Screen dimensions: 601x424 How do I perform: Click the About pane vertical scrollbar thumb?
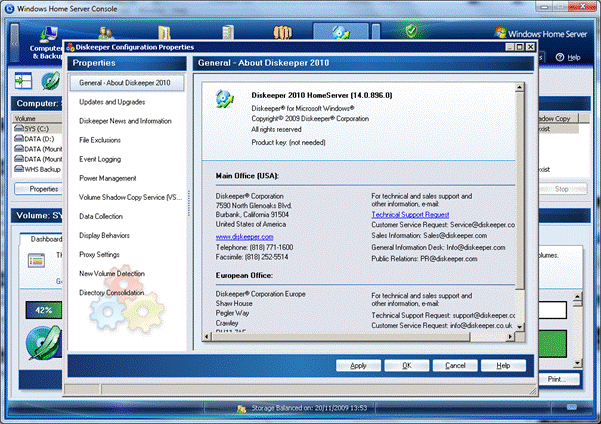[x=519, y=191]
